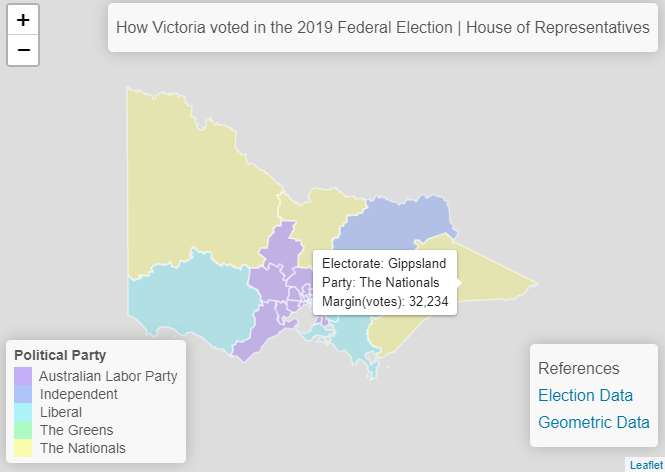This screenshot has width=665, height=472.
Task: Click the map title banner
Action: pos(382,28)
